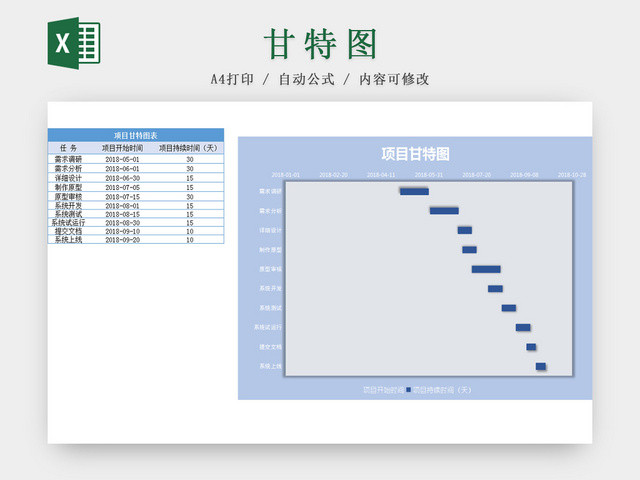Screen dimensions: 640x480
Task: Click the 提交文档 bar in the Gantt chart
Action: click(531, 347)
